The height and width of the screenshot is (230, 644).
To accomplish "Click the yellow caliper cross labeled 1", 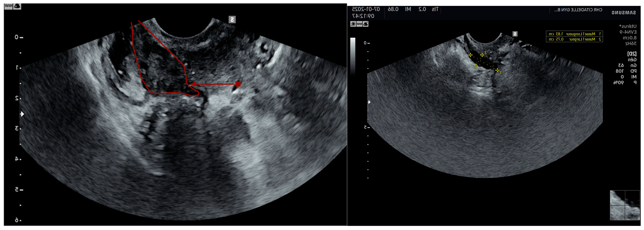I will click(x=497, y=70).
